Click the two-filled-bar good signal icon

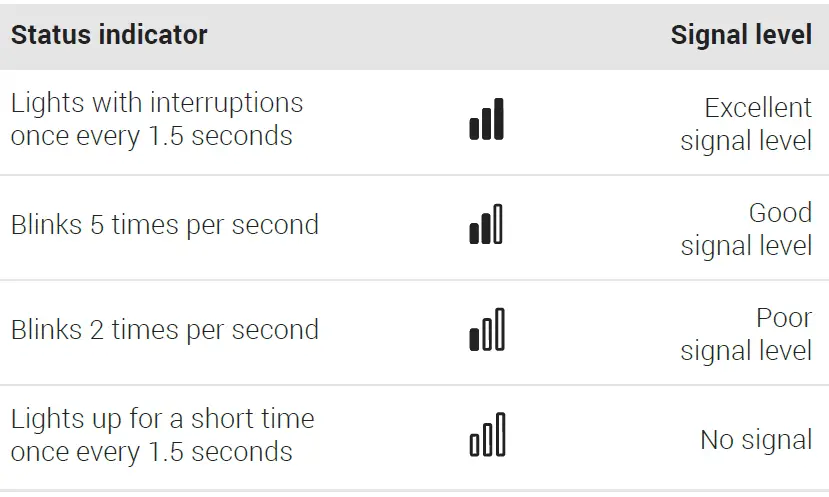coord(486,226)
